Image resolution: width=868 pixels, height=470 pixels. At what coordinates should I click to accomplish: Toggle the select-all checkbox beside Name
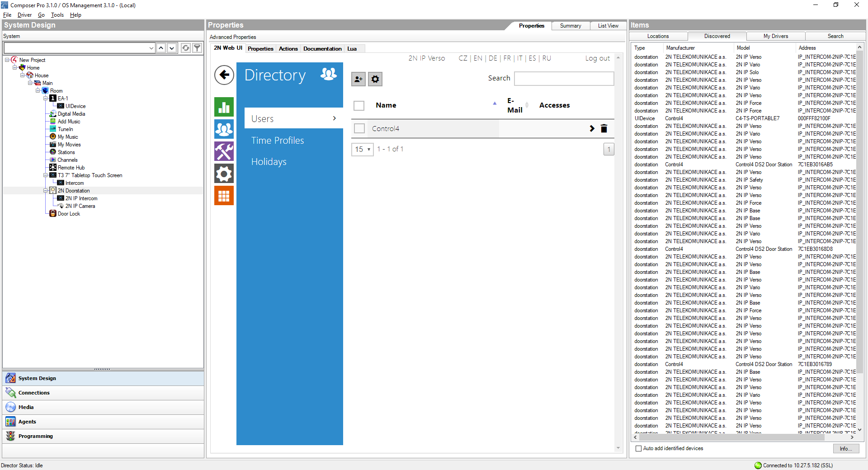359,106
